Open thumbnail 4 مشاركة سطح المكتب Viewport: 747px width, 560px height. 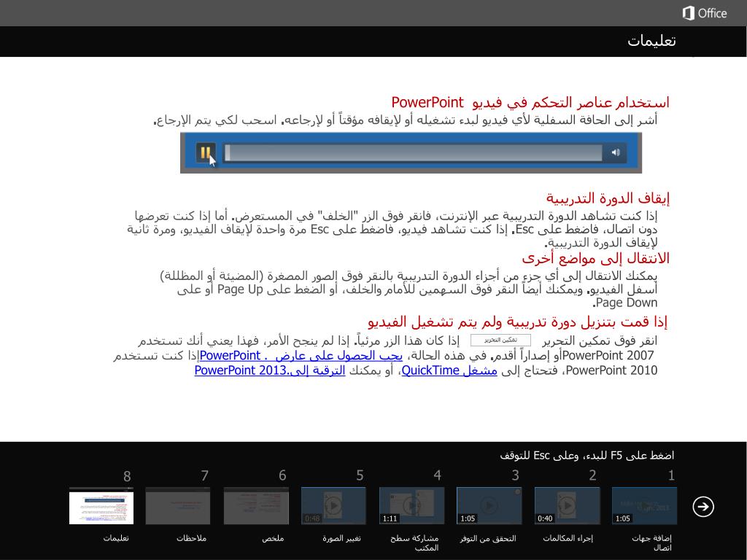tap(411, 506)
